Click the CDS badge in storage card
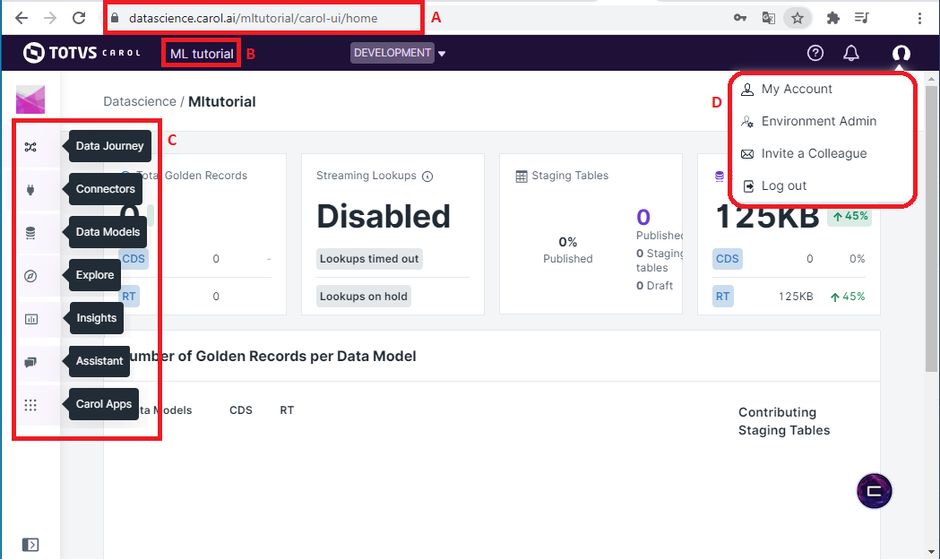 tap(728, 259)
